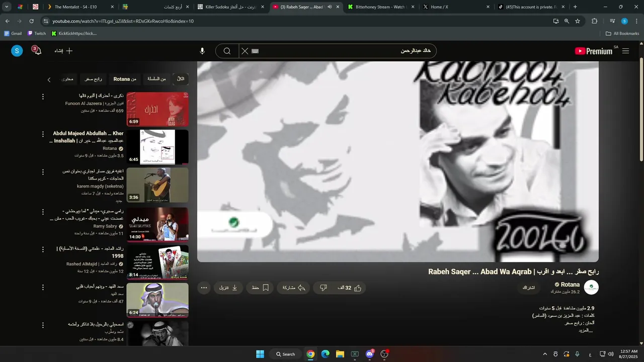The image size is (644, 362).
Task: Open the All Bookmarks folder
Action: coord(622,33)
